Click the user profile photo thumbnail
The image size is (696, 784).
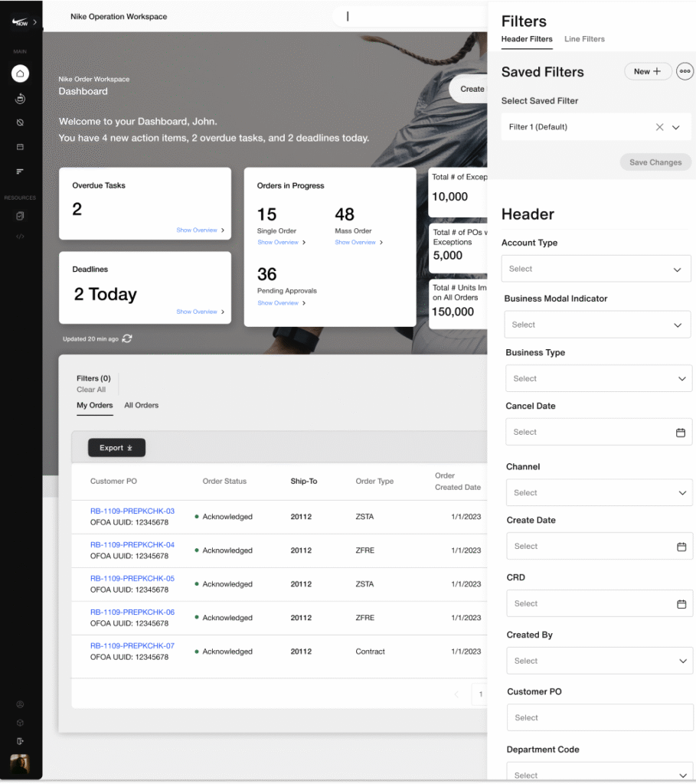pyautogui.click(x=20, y=764)
